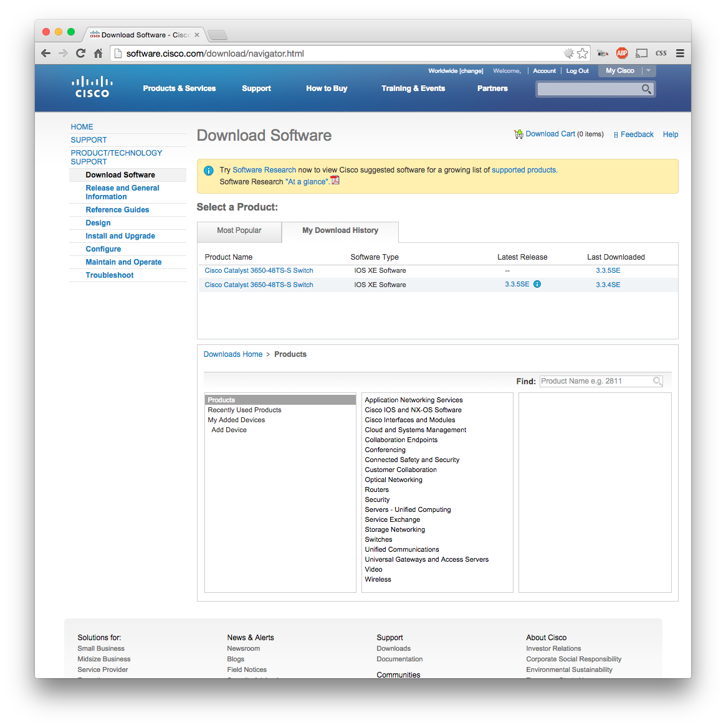Open the AdBlock Plus extension icon
Image resolution: width=726 pixels, height=728 pixels.
pos(622,54)
